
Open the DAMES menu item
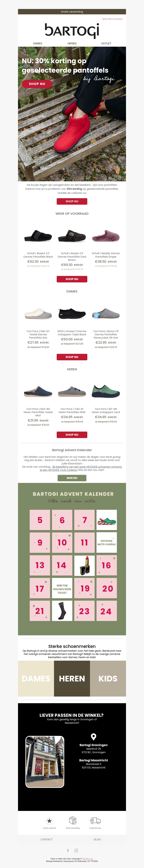[37, 43]
